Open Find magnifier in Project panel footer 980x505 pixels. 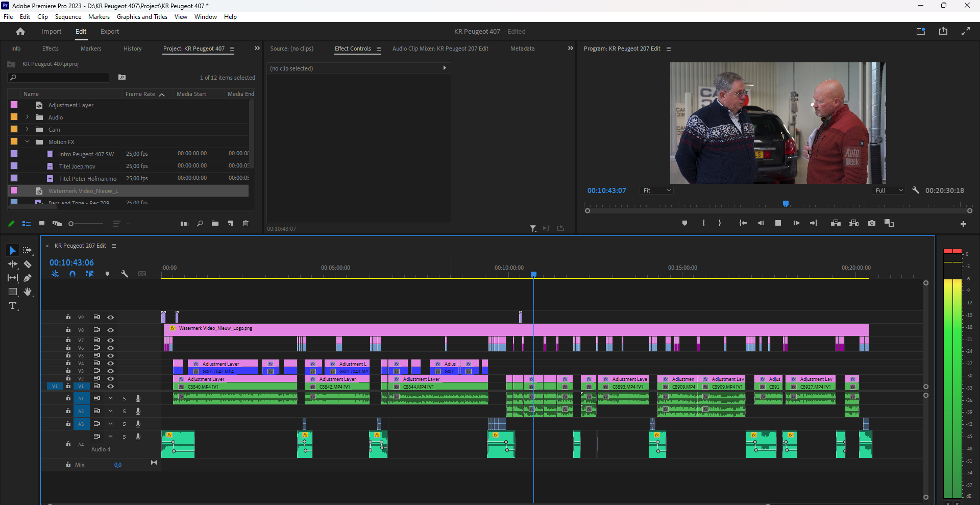(200, 224)
